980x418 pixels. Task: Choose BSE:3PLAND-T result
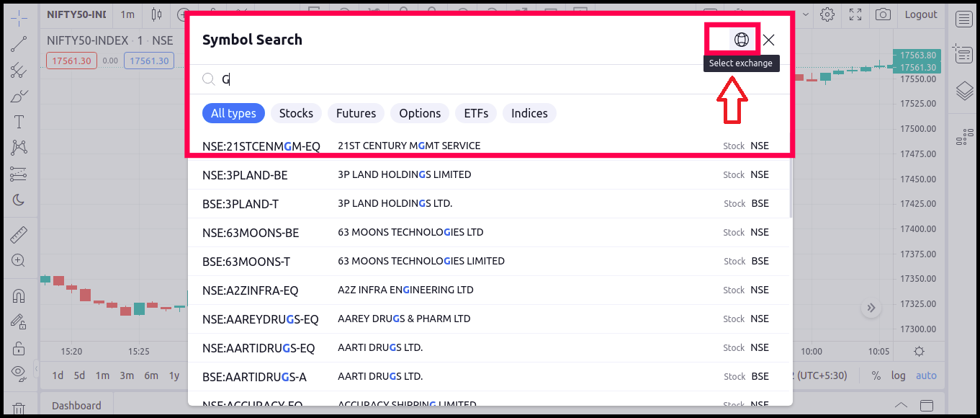tap(488, 204)
